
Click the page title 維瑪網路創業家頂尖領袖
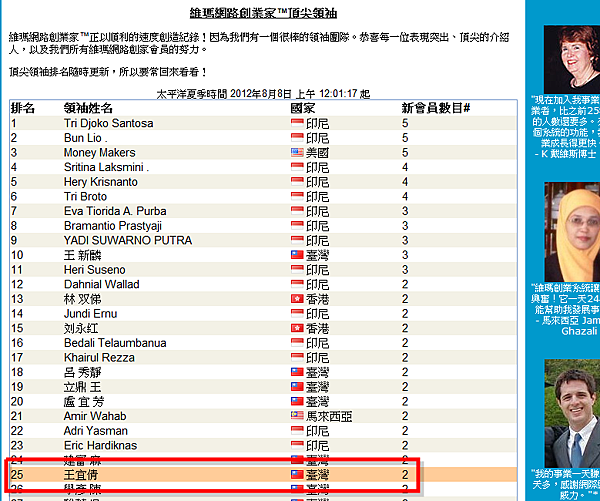point(263,13)
